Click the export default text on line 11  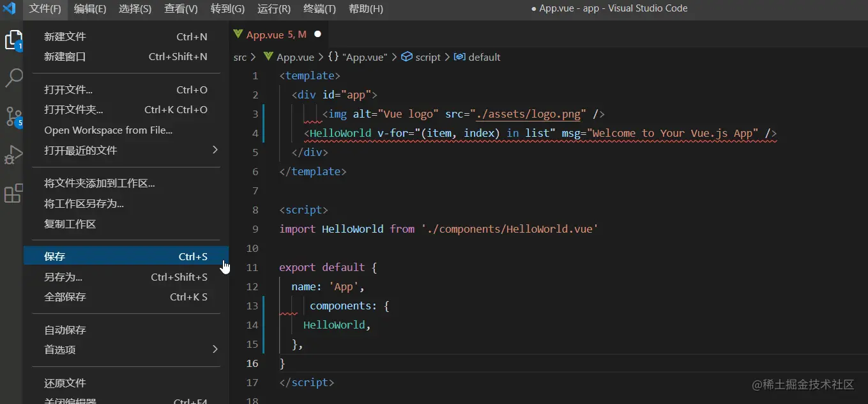point(322,267)
